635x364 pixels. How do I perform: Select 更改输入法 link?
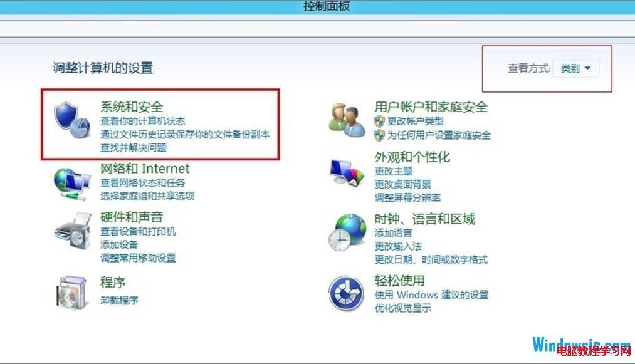tap(398, 246)
